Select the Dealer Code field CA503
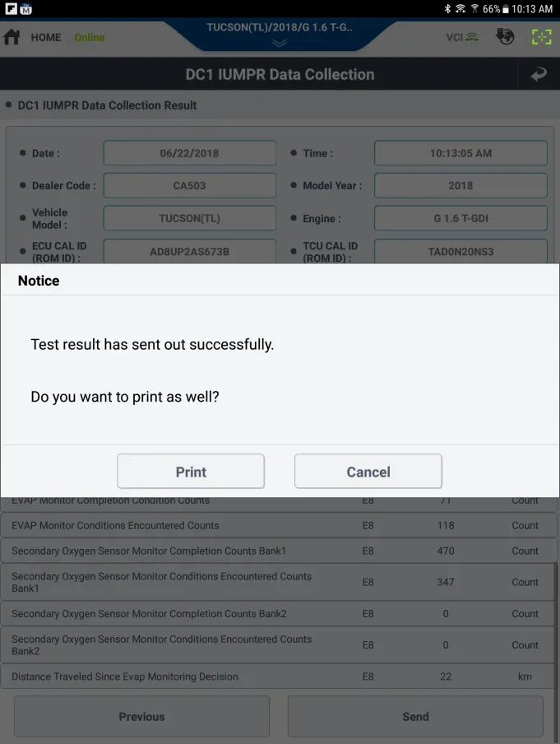Screen dimensions: 560x744 click(x=190, y=185)
